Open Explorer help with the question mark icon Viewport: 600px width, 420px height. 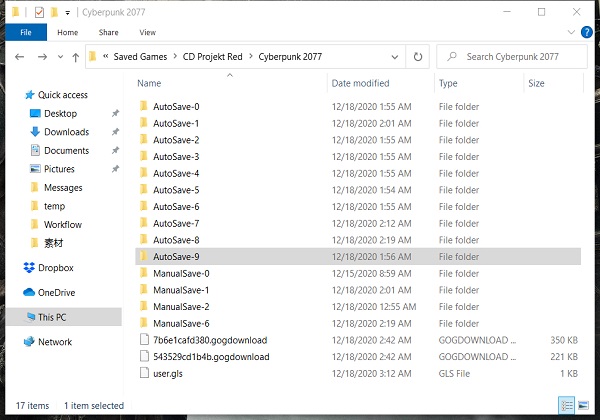tap(586, 32)
